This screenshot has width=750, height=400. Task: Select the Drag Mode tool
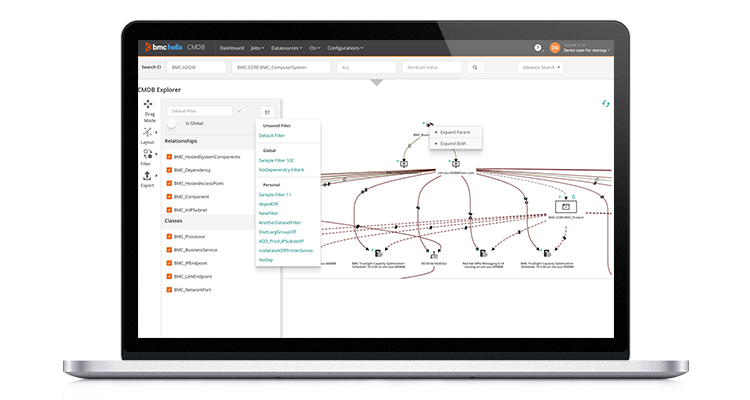[149, 112]
